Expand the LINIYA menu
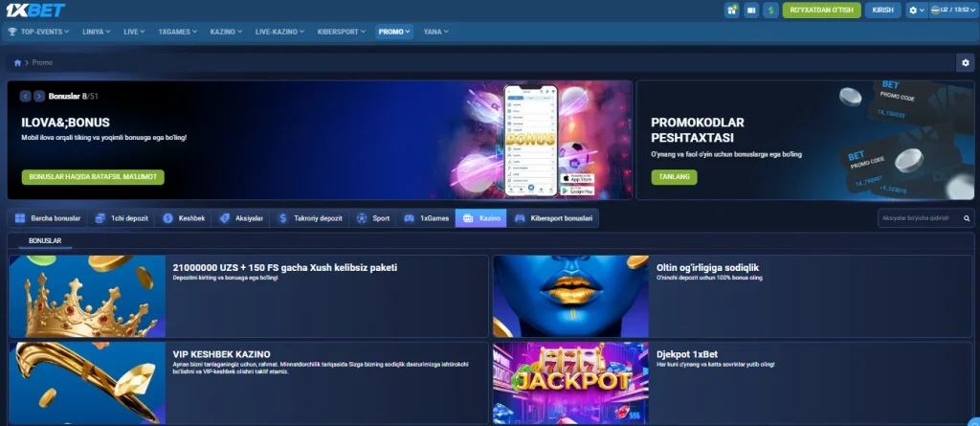This screenshot has width=980, height=426. [x=97, y=32]
